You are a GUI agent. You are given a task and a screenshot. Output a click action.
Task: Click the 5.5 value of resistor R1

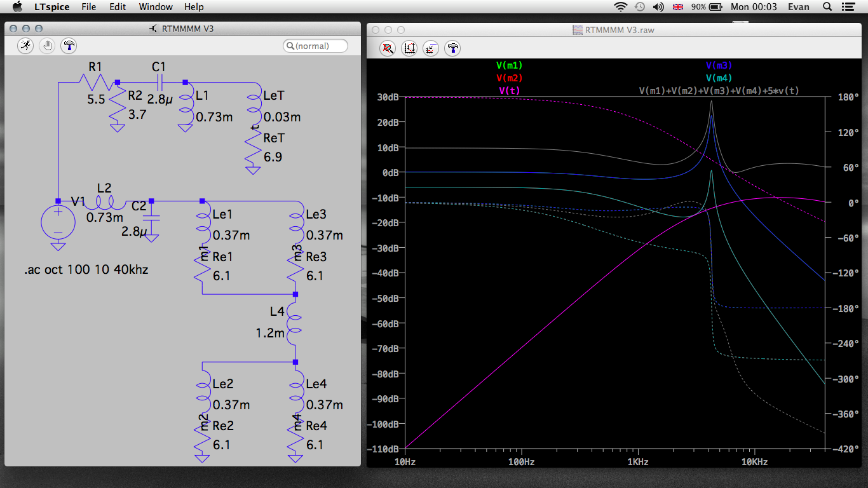(96, 100)
